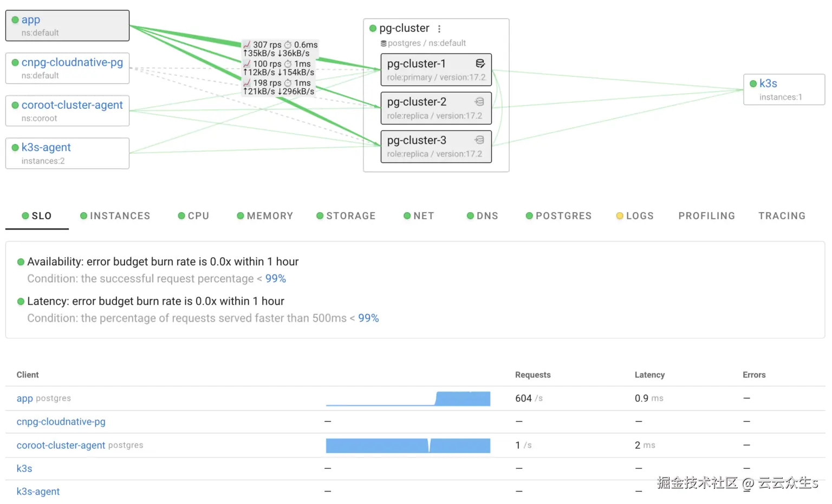Open the k3s-agent node link
This screenshot has width=832, height=504.
click(46, 147)
